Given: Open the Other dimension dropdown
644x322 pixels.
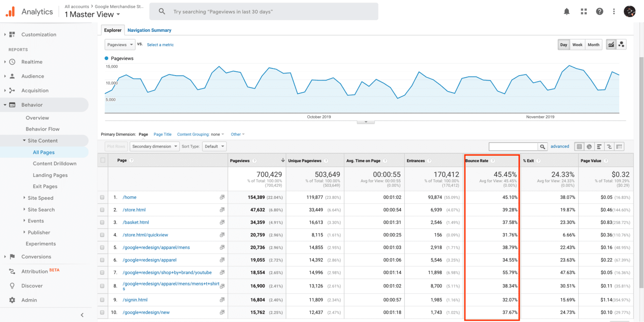Looking at the screenshot, I should [238, 134].
